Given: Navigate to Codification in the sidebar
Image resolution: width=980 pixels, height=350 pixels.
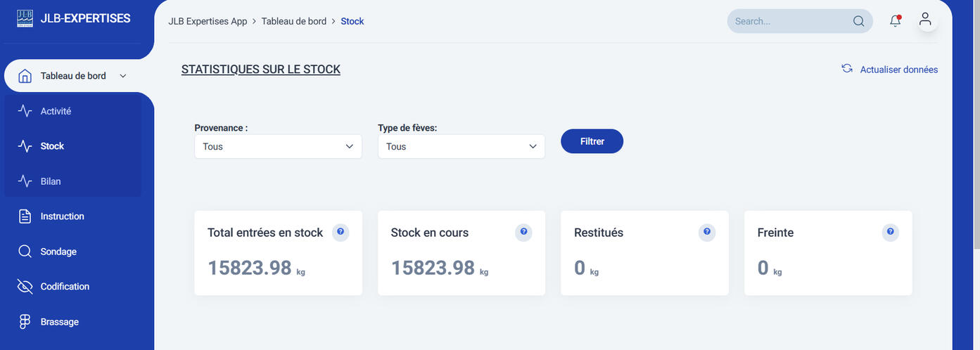Looking at the screenshot, I should coord(65,287).
